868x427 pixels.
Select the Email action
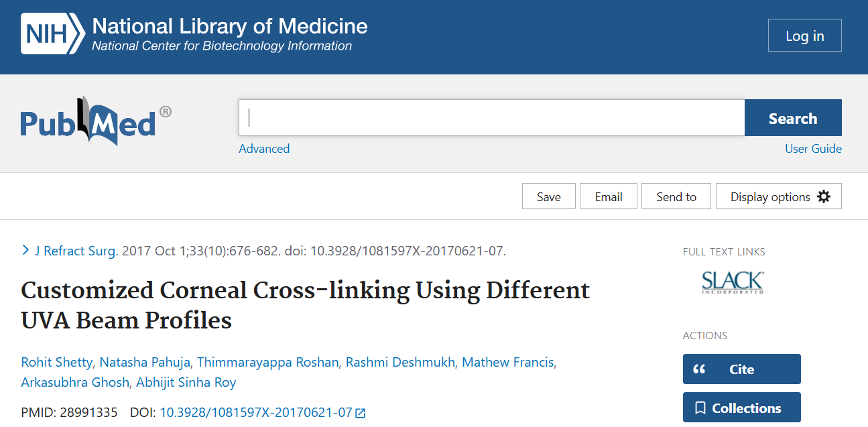click(608, 196)
